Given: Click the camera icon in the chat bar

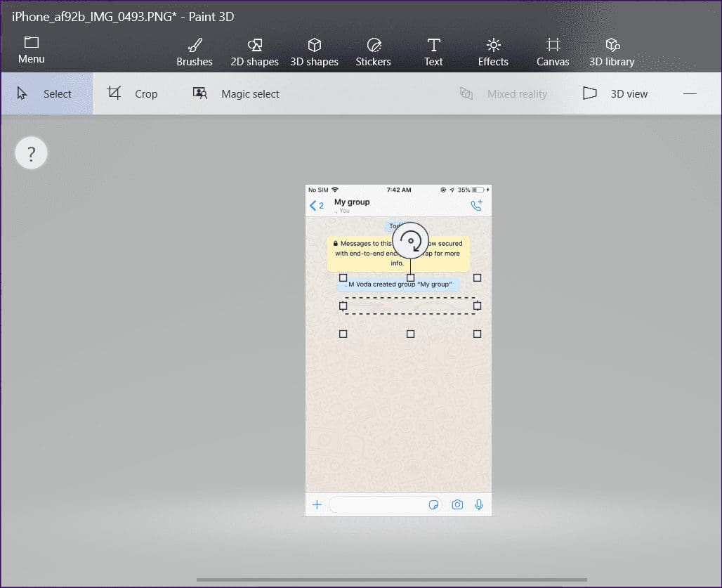Looking at the screenshot, I should (457, 504).
